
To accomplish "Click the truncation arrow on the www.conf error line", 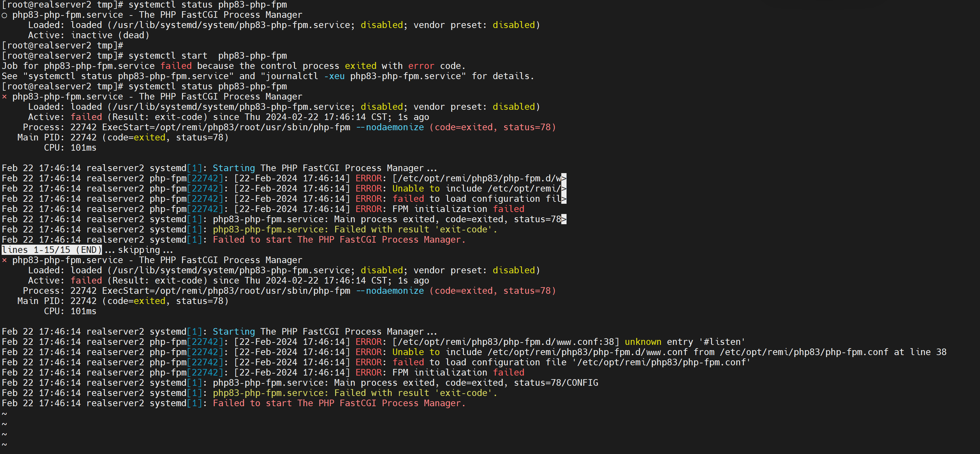I will 564,178.
